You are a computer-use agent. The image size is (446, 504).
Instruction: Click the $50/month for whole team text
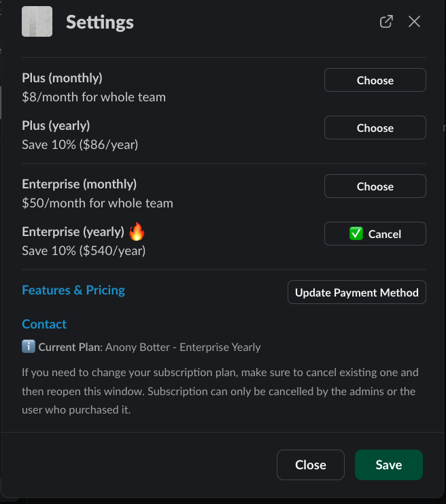97,203
